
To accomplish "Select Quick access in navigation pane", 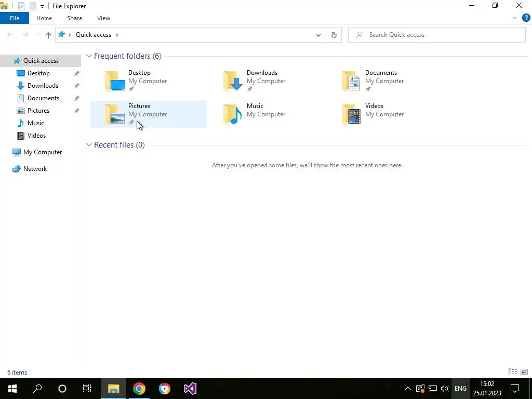I will (x=41, y=61).
